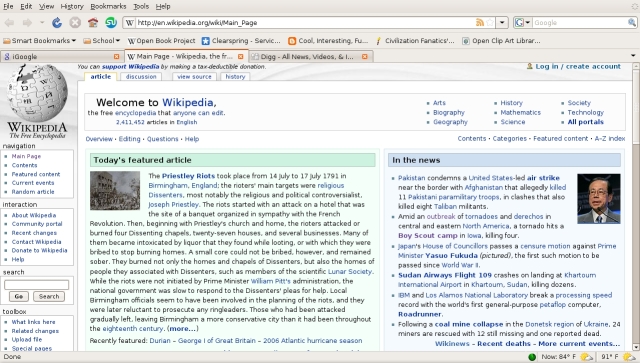Viewport: 640px width, 363px height.
Task: Click the Wikipedia Search button
Action: tap(49, 296)
